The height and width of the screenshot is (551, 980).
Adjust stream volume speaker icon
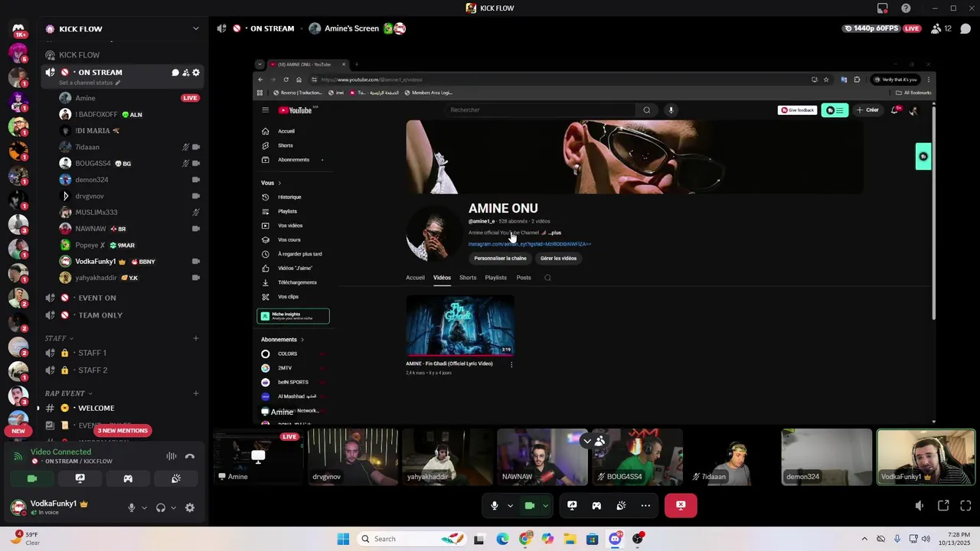click(920, 505)
